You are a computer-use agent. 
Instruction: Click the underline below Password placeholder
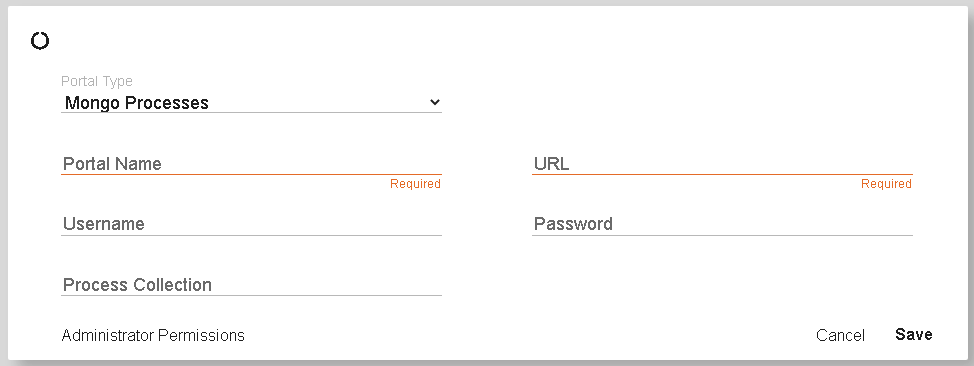click(722, 236)
